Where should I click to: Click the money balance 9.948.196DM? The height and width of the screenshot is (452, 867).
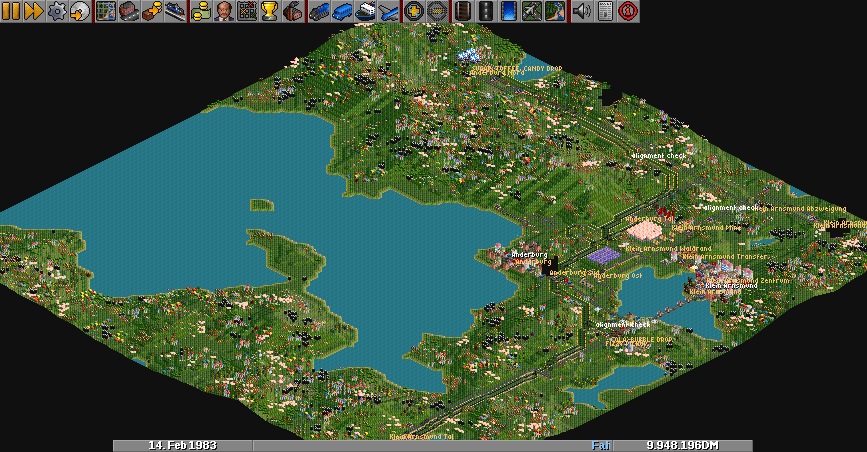[x=683, y=446]
